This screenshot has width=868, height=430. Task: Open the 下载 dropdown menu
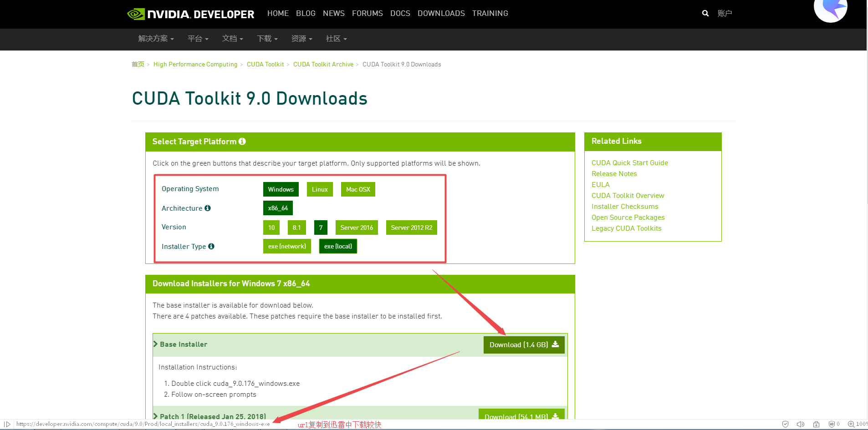pyautogui.click(x=267, y=39)
